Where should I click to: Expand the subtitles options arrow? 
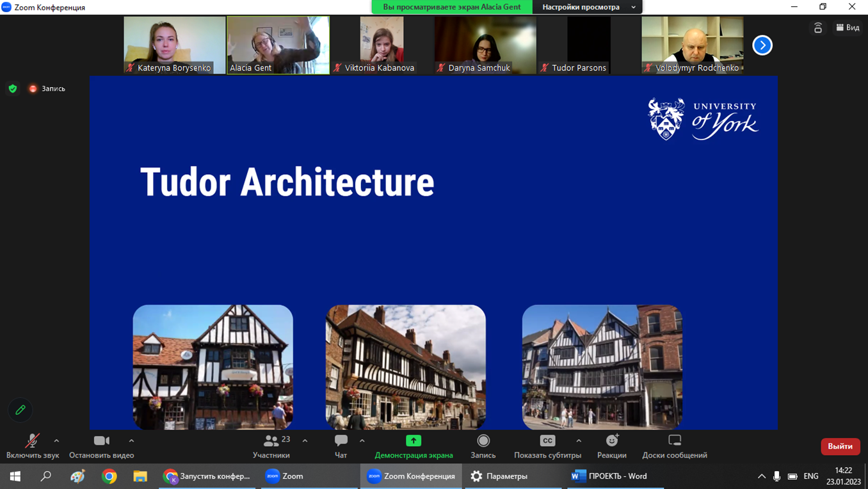[x=579, y=441]
